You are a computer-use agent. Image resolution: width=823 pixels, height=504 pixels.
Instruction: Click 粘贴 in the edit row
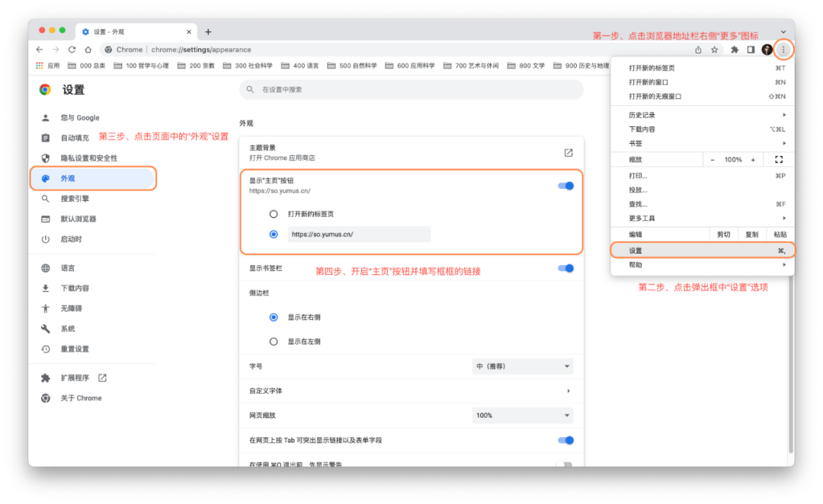pyautogui.click(x=780, y=234)
